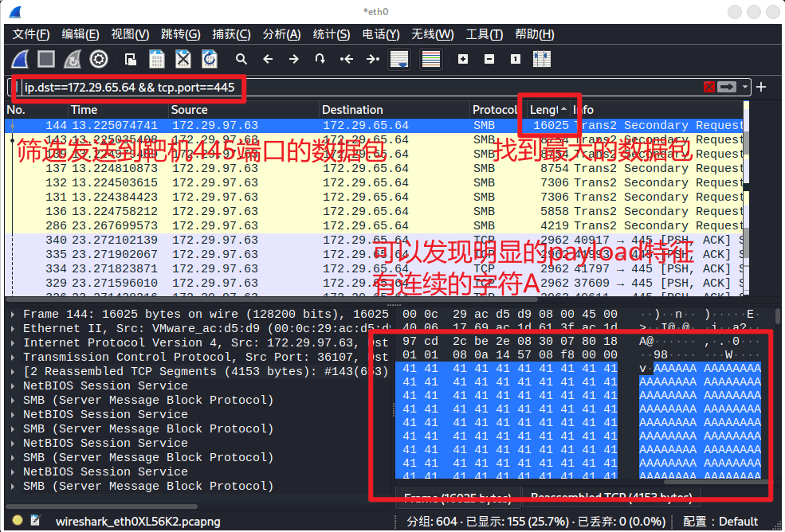Screen dimensions: 785x532
Task: Apply the display filter arrow button
Action: pyautogui.click(x=726, y=87)
